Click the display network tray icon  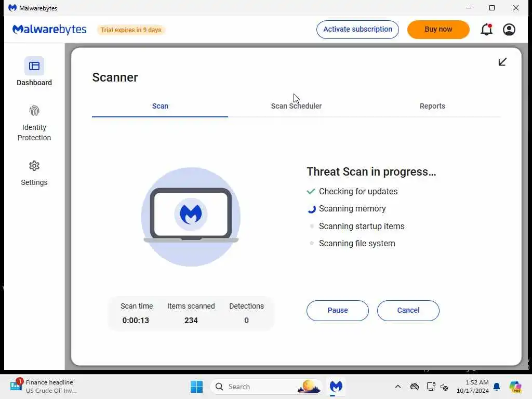point(431,387)
